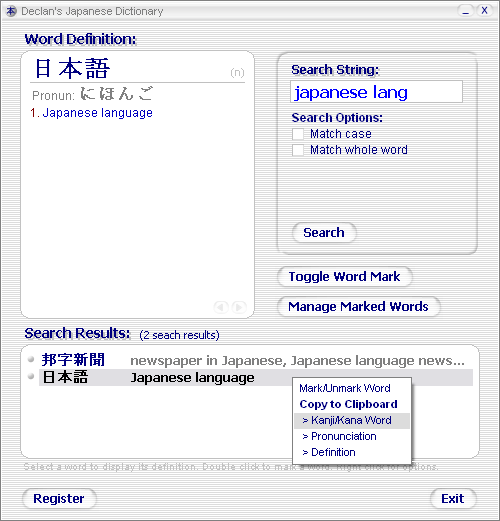Copy the Kanji/Kana Word to clipboard

[x=352, y=421]
